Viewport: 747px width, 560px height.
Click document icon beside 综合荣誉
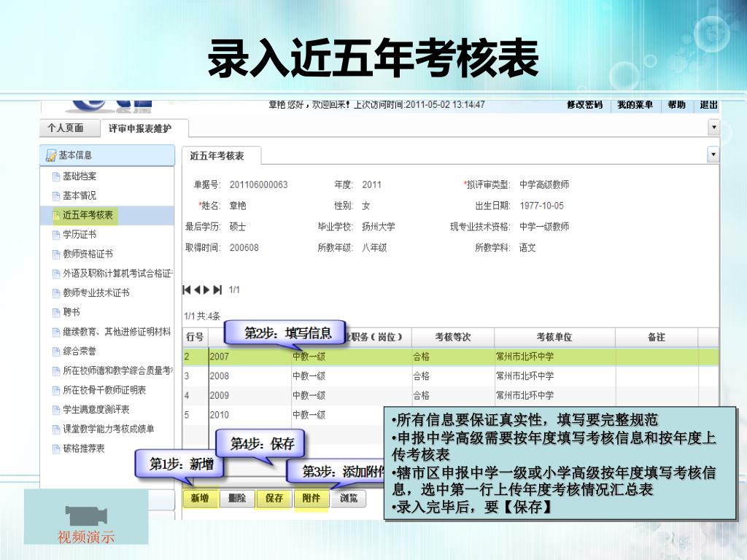pyautogui.click(x=56, y=352)
